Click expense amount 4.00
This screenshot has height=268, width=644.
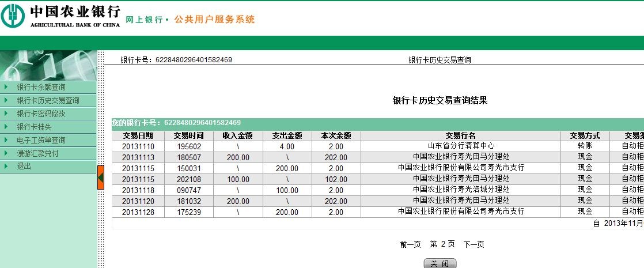[x=287, y=146]
